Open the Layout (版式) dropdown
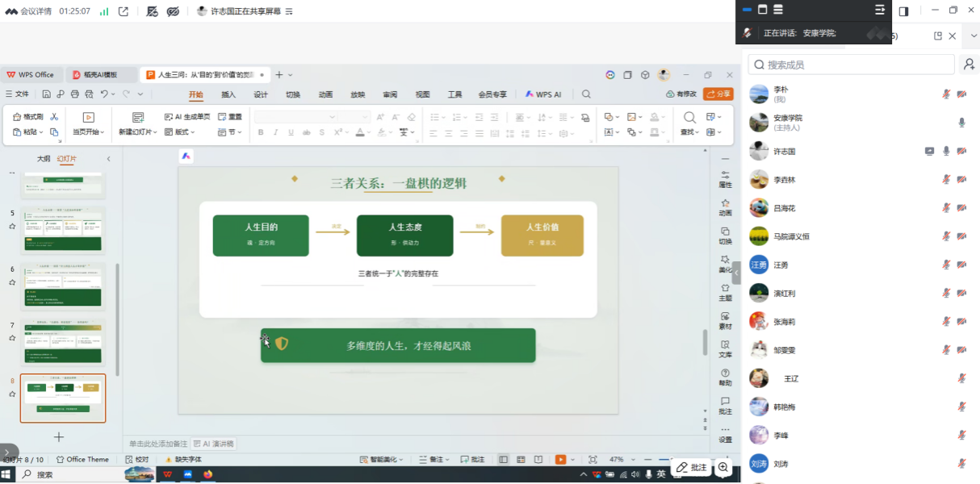The image size is (980, 484). pyautogui.click(x=180, y=132)
